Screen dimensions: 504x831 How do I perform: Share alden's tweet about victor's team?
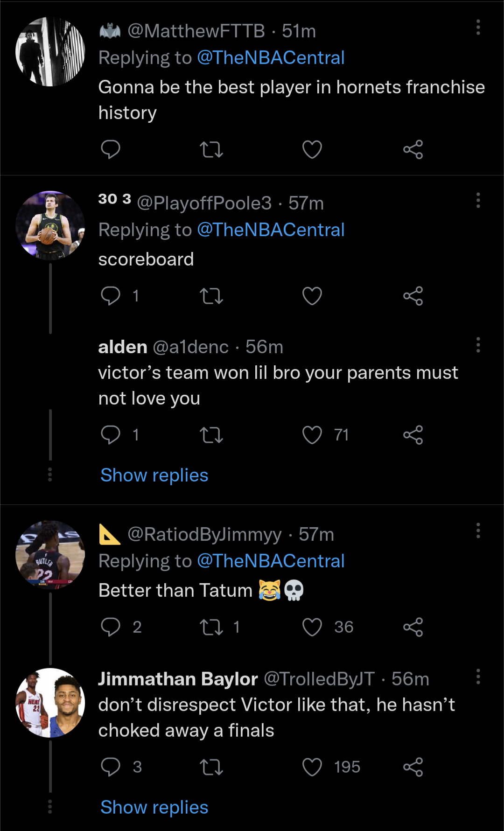pyautogui.click(x=413, y=435)
